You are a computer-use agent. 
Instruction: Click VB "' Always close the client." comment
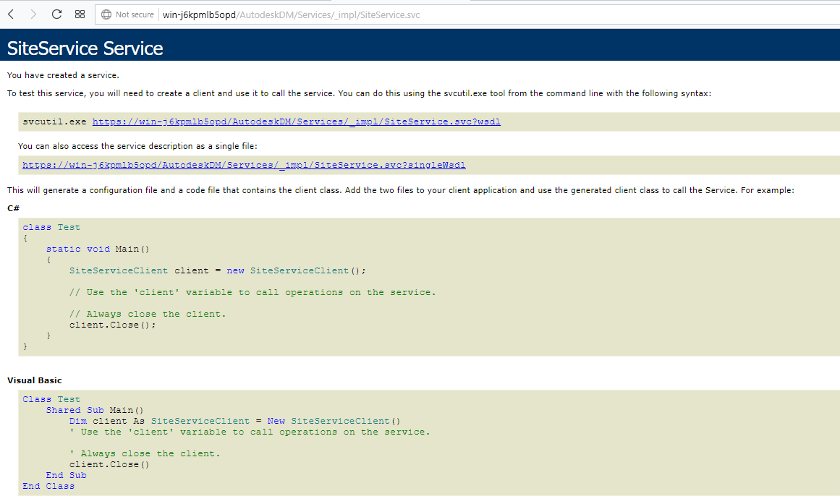[145, 453]
